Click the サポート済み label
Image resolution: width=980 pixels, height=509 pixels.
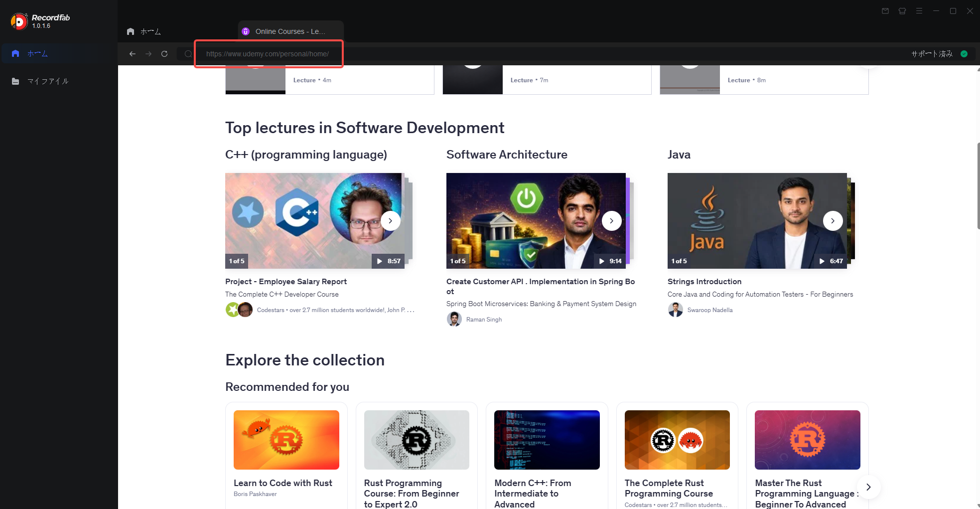click(x=932, y=54)
